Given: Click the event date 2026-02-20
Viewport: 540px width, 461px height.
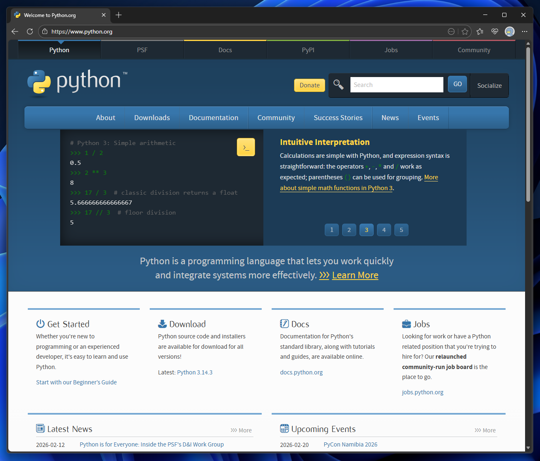Looking at the screenshot, I should 294,445.
